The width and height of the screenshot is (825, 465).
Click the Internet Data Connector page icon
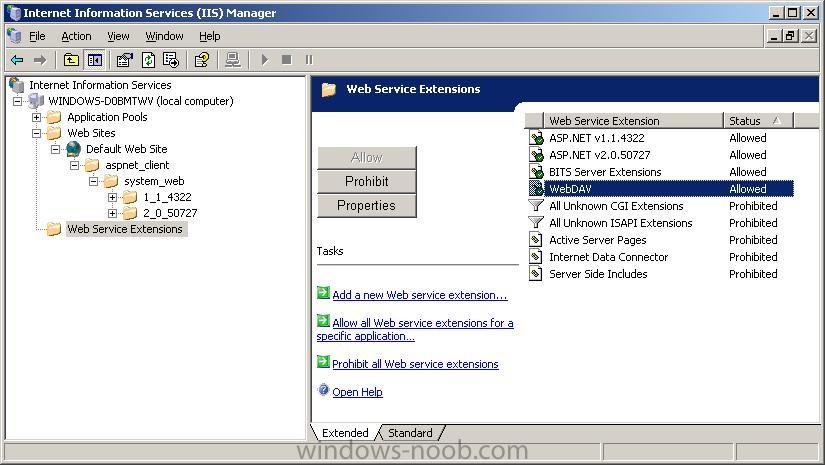pyautogui.click(x=536, y=257)
